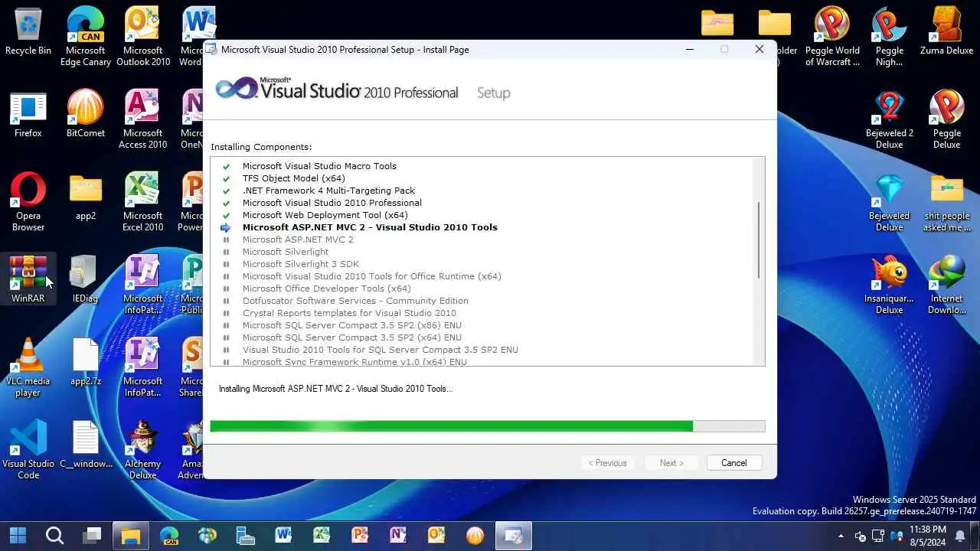
Task: Click the VLC media player desktop icon
Action: (28, 367)
